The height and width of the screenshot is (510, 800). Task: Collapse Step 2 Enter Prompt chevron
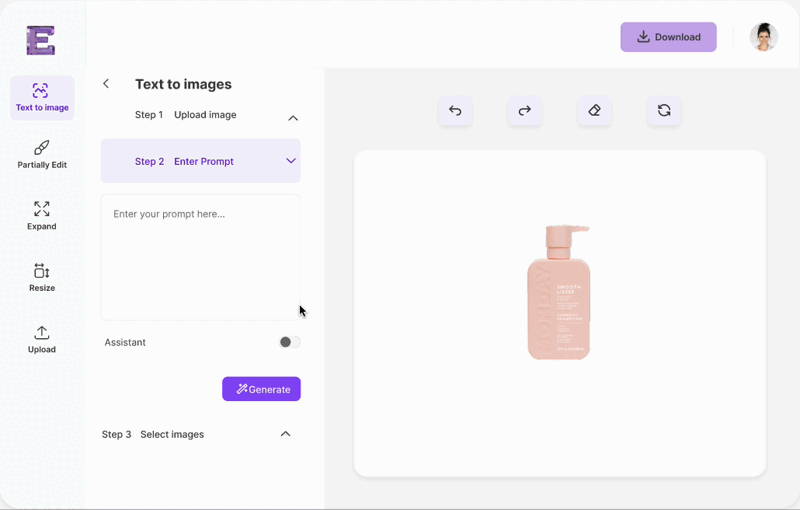291,161
